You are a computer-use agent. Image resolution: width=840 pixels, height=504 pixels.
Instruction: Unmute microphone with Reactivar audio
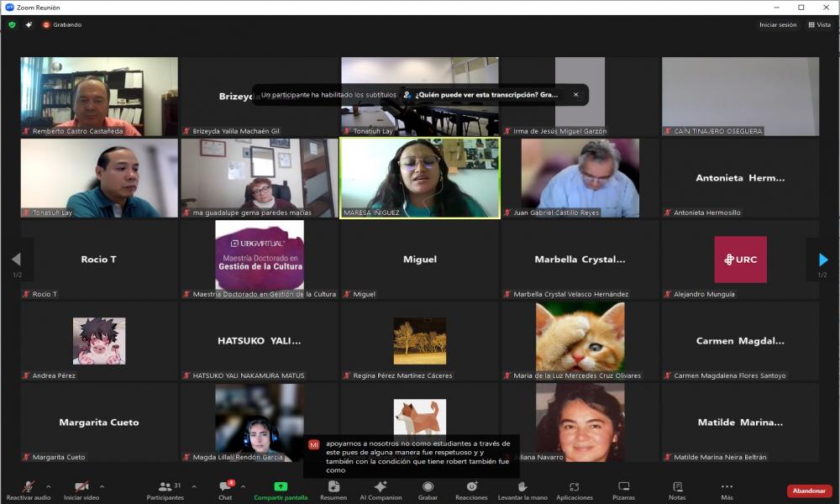pyautogui.click(x=29, y=489)
